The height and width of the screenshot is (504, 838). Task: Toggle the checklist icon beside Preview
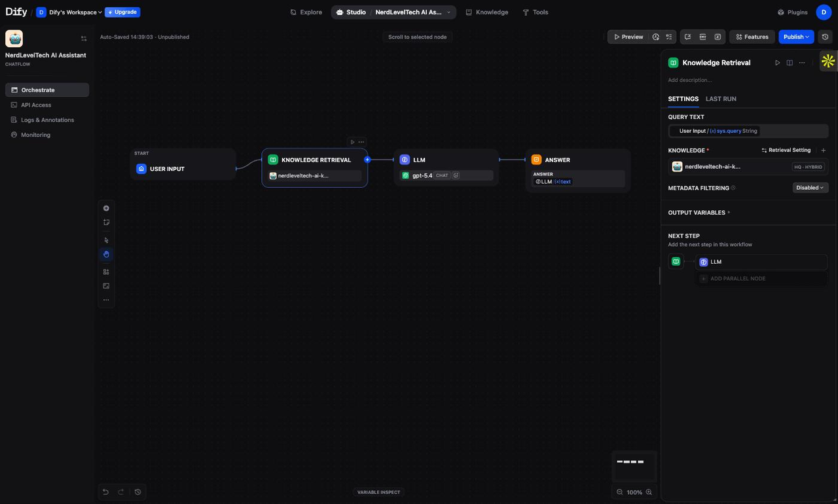(669, 37)
